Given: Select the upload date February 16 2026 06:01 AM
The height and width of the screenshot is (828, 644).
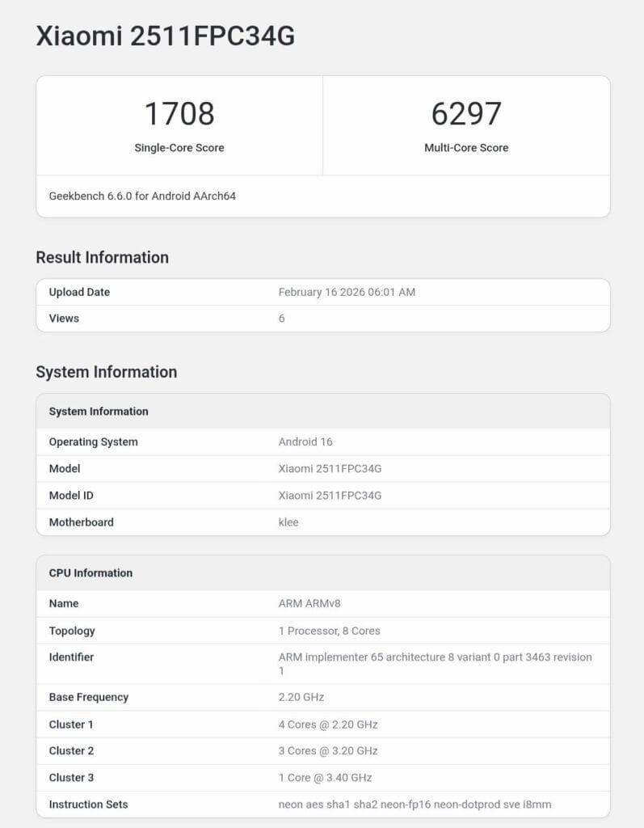Looking at the screenshot, I should 347,292.
